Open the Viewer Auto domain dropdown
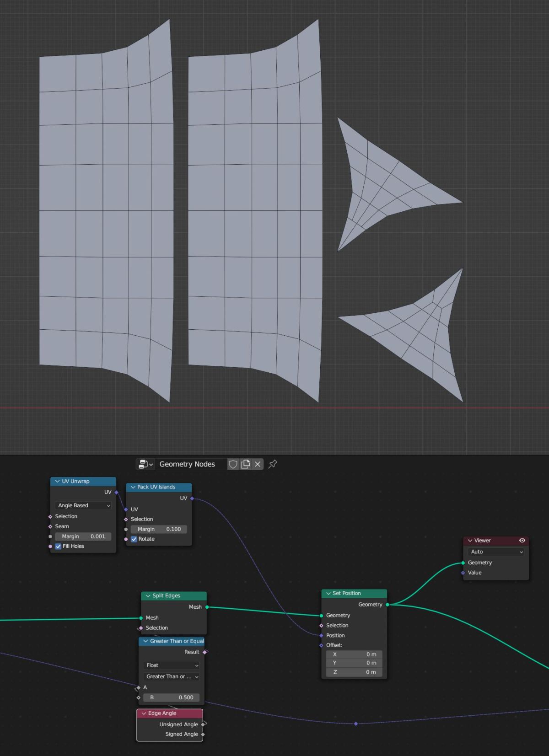Screen dimensions: 549x756 pos(496,552)
